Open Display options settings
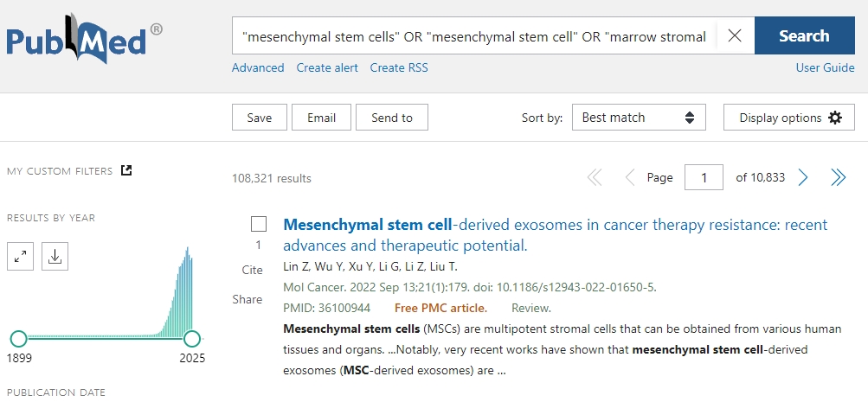This screenshot has width=868, height=402. click(x=789, y=118)
